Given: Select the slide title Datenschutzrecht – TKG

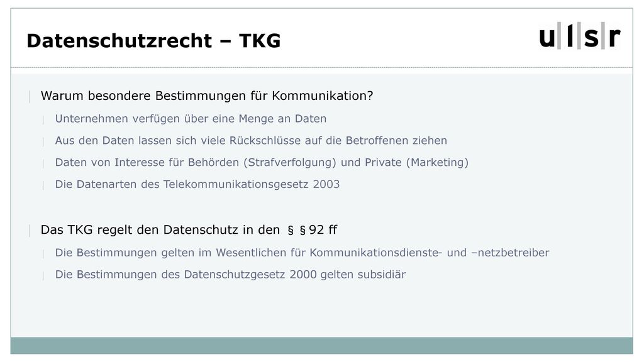Looking at the screenshot, I should coord(153,41).
